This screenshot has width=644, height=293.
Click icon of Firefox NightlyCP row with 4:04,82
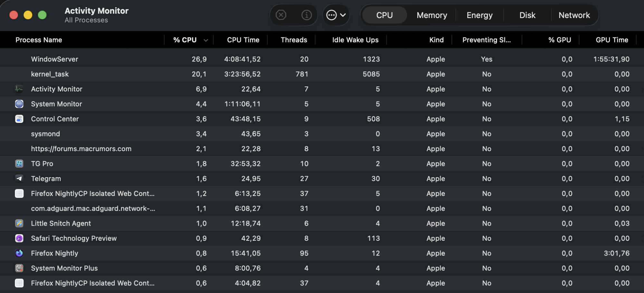point(19,283)
